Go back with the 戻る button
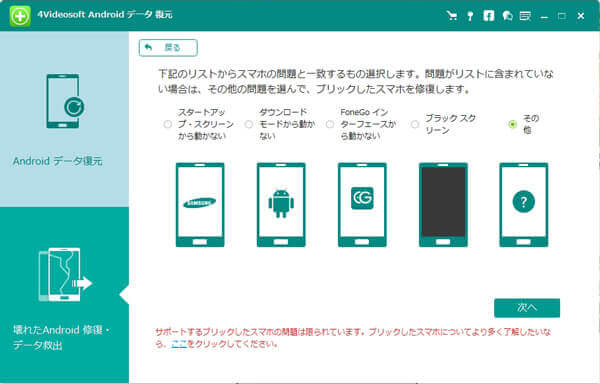The image size is (600, 384). tap(168, 48)
